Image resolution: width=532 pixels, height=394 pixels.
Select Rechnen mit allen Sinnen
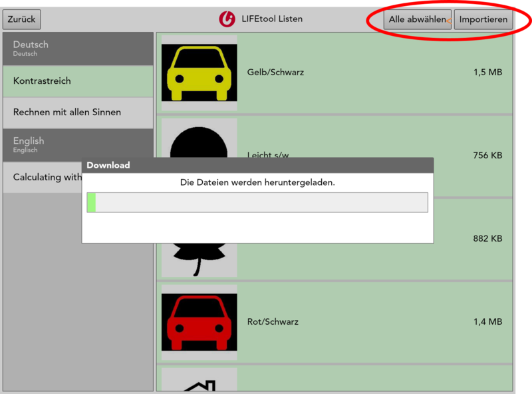pos(78,112)
